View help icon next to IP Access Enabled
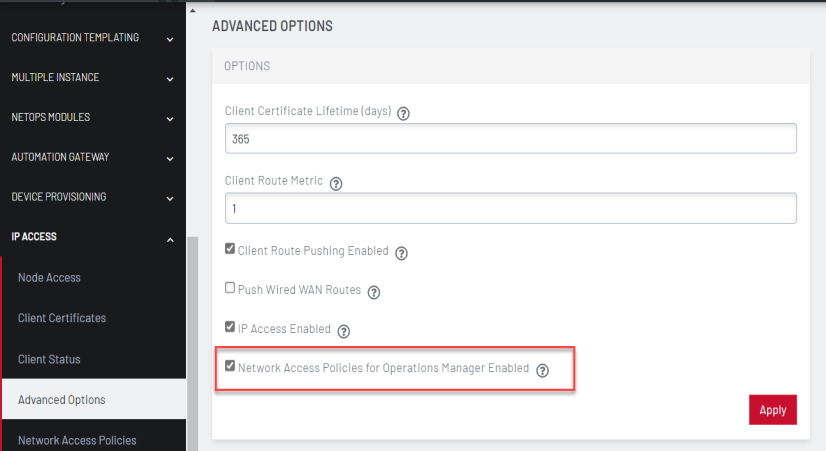The width and height of the screenshot is (826, 451). (x=343, y=331)
